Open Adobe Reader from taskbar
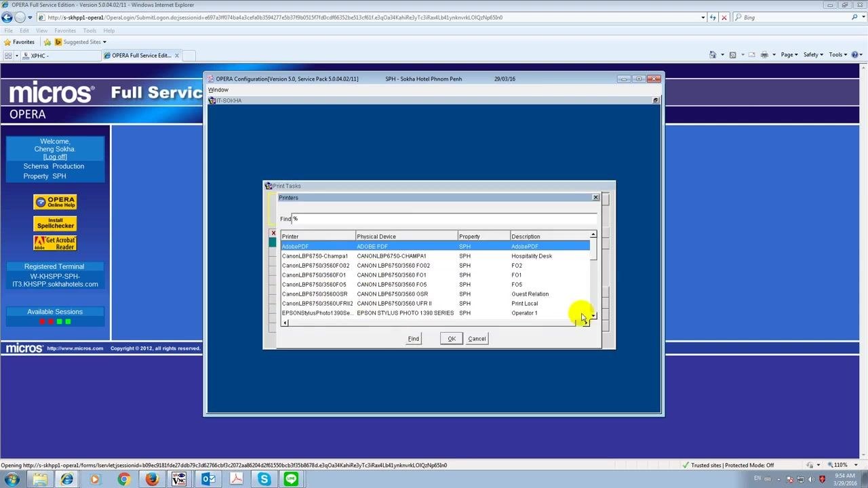868x488 pixels. (236, 479)
